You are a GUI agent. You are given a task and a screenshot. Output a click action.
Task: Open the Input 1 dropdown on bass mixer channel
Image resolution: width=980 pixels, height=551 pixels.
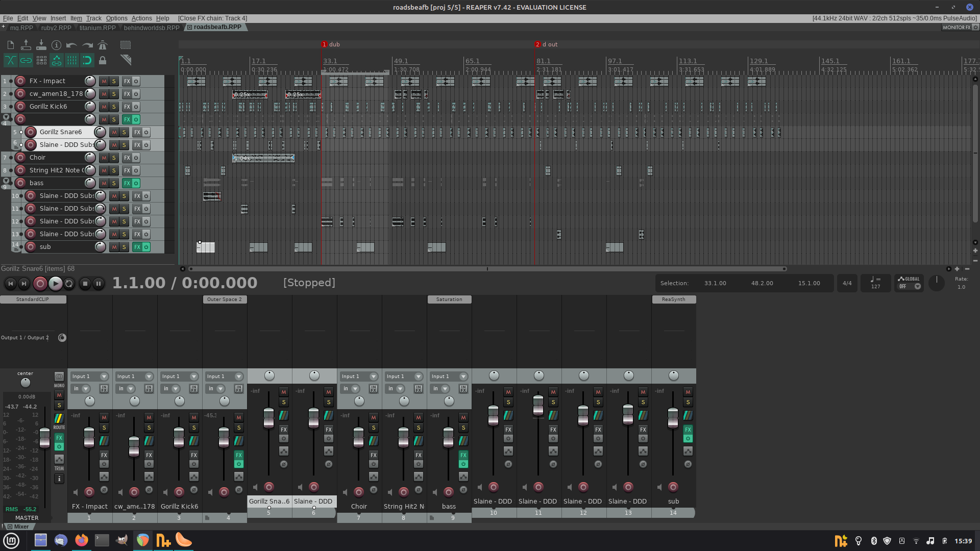[463, 377]
